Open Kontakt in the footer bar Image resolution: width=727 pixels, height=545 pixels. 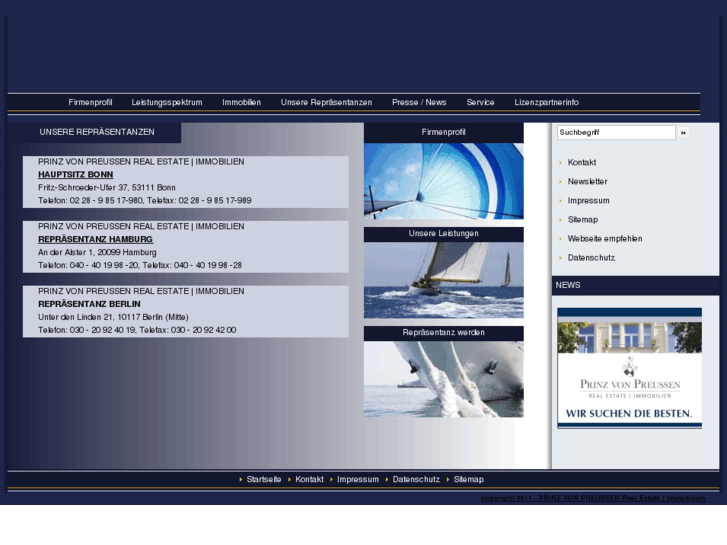point(309,479)
